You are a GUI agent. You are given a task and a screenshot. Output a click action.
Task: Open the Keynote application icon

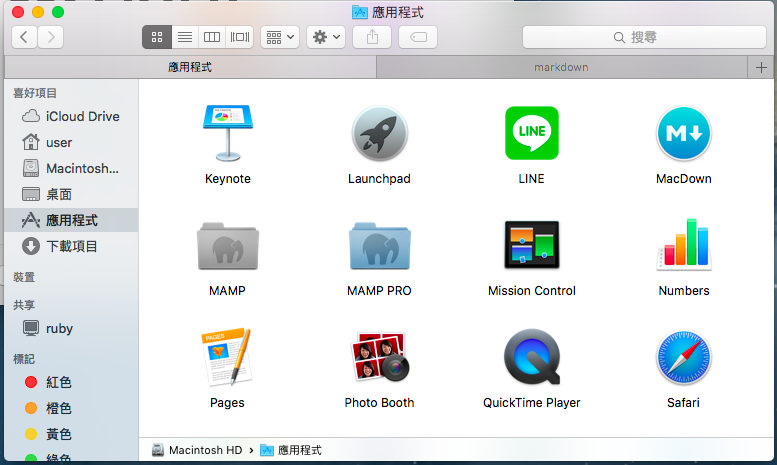[228, 133]
